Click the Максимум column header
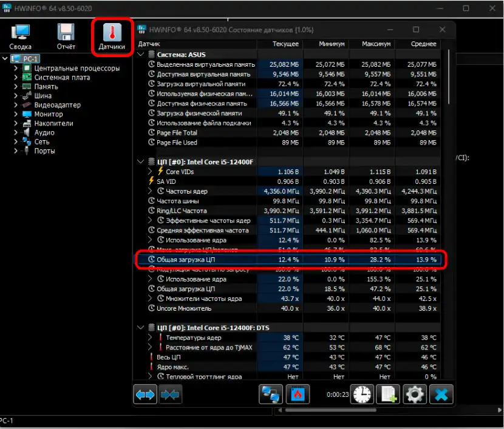The image size is (504, 429). [x=372, y=44]
